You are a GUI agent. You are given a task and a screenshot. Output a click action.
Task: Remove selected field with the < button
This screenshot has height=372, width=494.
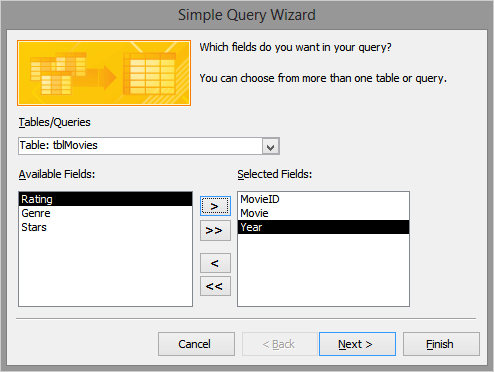pos(215,263)
